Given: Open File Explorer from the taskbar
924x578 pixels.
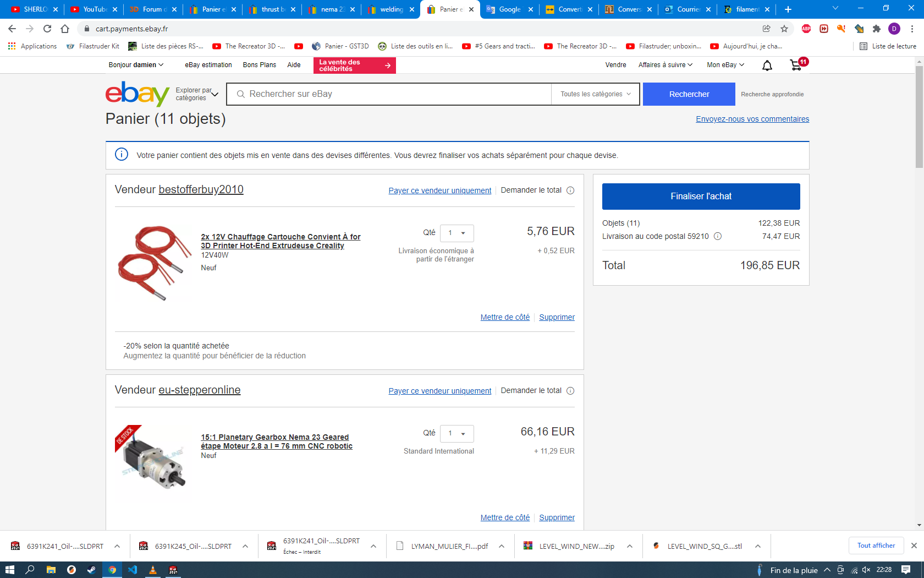Looking at the screenshot, I should pos(51,570).
